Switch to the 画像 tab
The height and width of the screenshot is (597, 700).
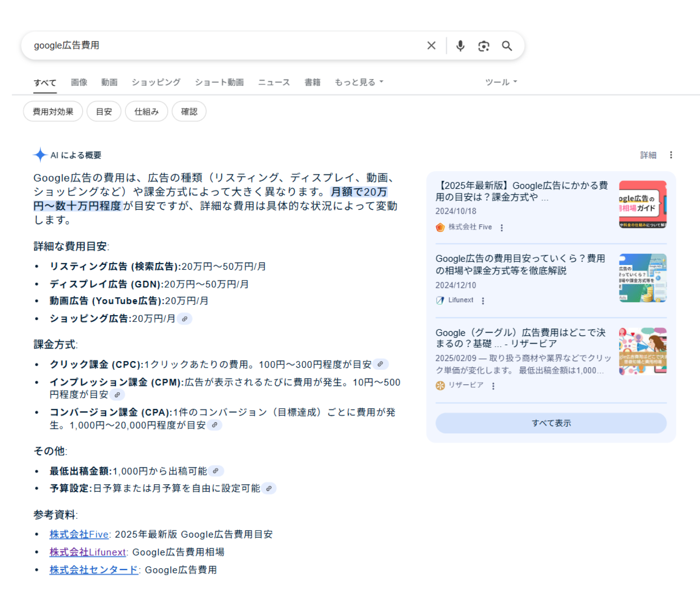pyautogui.click(x=79, y=82)
